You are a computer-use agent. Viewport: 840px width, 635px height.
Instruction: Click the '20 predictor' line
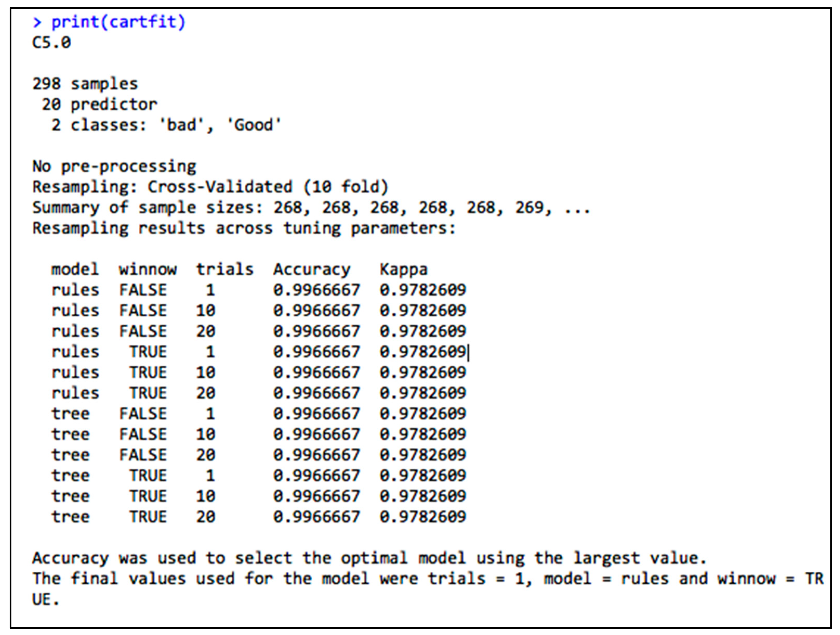[99, 104]
